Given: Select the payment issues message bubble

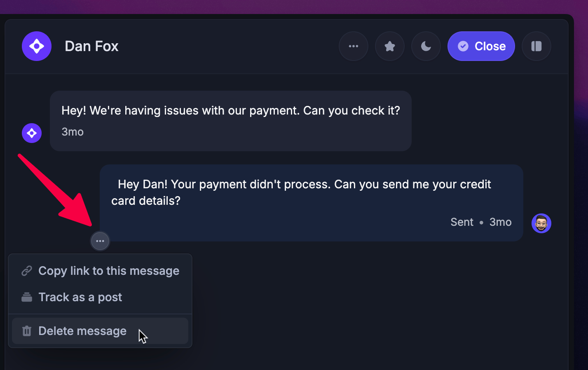Looking at the screenshot, I should coord(231,121).
